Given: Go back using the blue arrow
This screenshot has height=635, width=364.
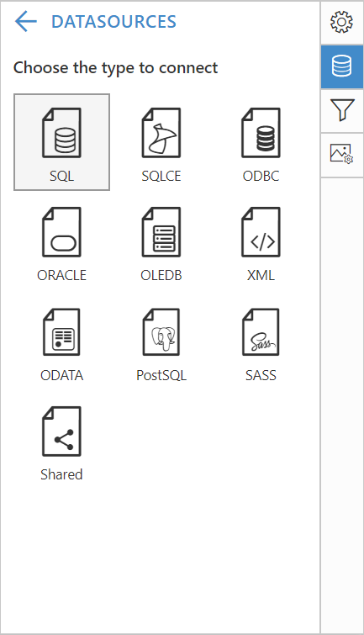Looking at the screenshot, I should click(x=25, y=21).
